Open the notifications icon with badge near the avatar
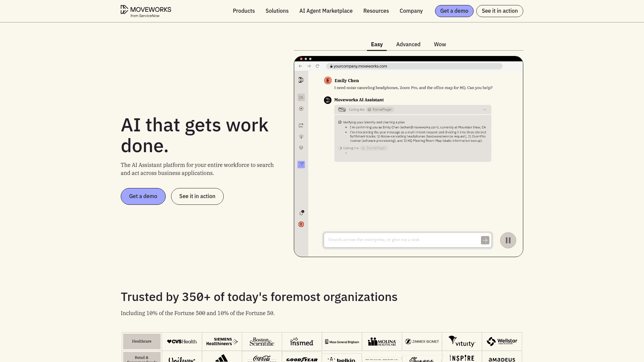644x362 pixels. point(301,213)
